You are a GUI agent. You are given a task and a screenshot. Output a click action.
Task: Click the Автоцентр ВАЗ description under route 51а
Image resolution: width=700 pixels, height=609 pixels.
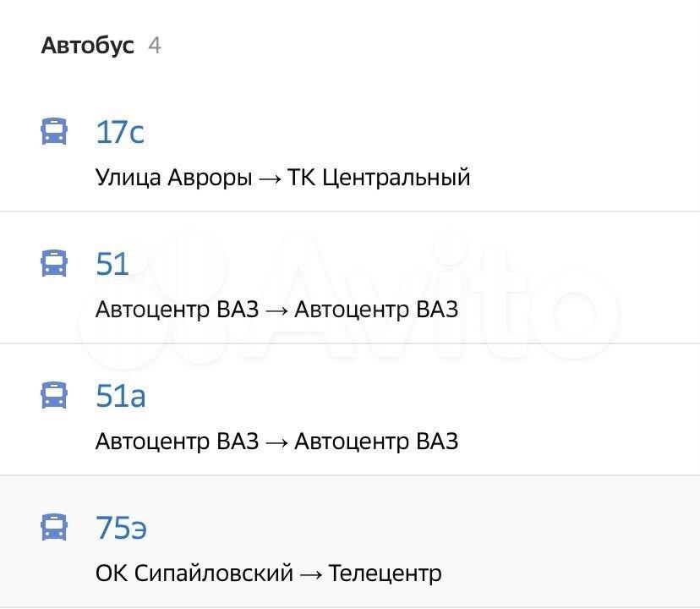(x=177, y=442)
